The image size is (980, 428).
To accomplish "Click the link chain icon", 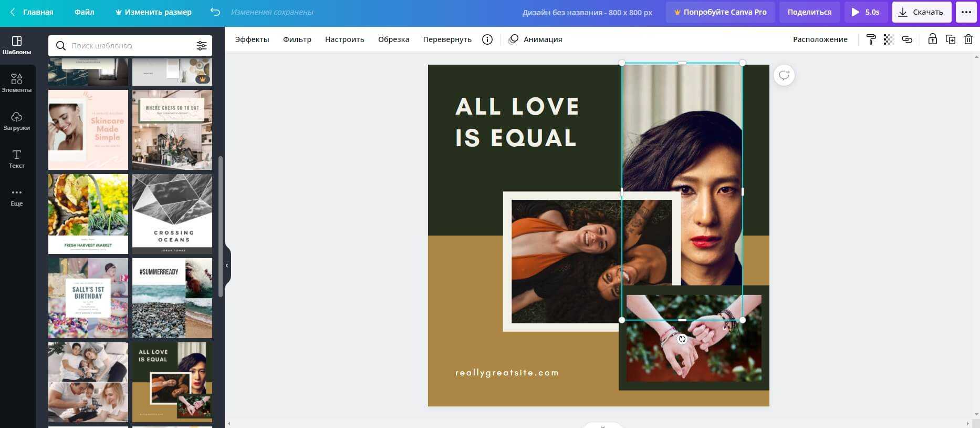I will [x=907, y=39].
